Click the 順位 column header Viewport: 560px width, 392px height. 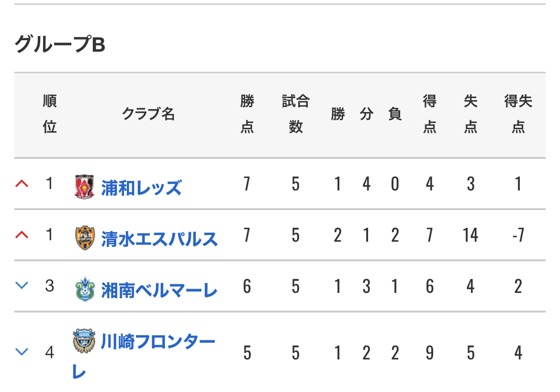pyautogui.click(x=50, y=114)
